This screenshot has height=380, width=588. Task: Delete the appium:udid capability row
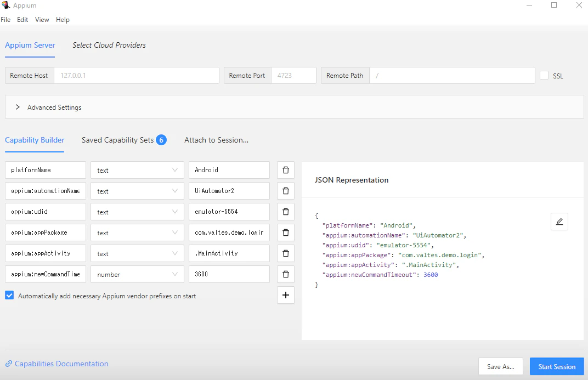tap(285, 212)
